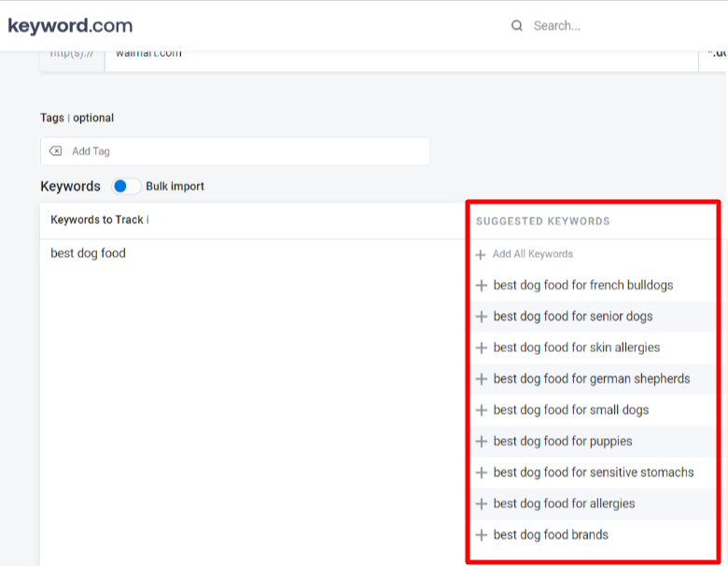The image size is (728, 566).
Task: Open the http(s):// protocol selector
Action: [73, 61]
